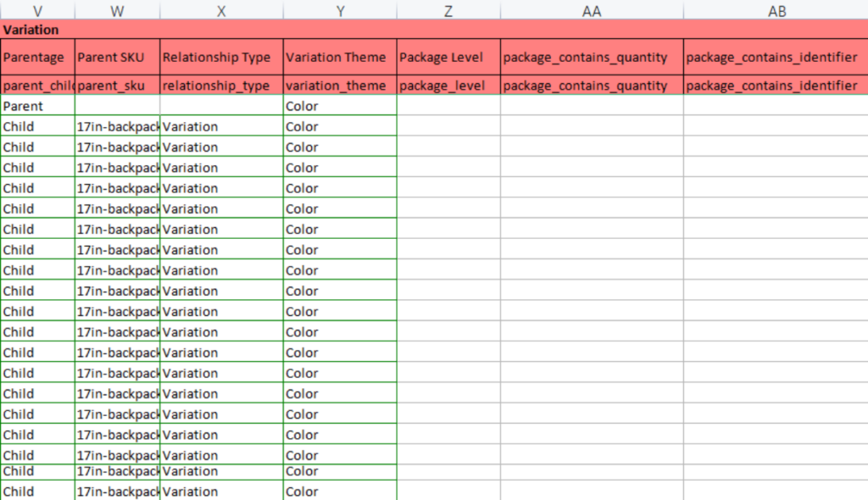Screen dimensions: 868x500
Task: Click the Parentage header cell
Action: (x=37, y=57)
